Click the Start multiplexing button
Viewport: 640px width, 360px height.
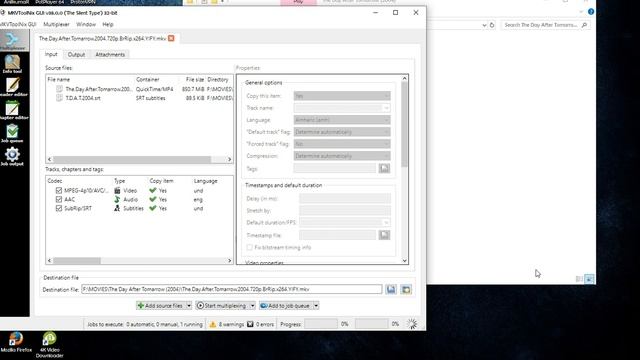222,305
